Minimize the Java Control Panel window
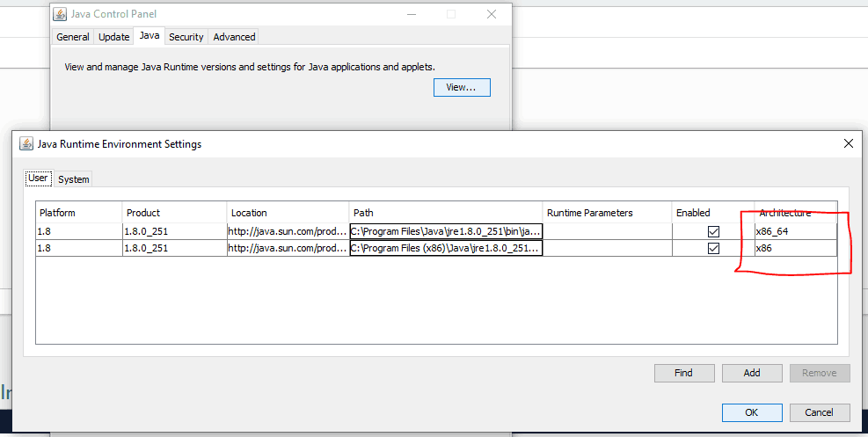This screenshot has height=437, width=868. [410, 14]
